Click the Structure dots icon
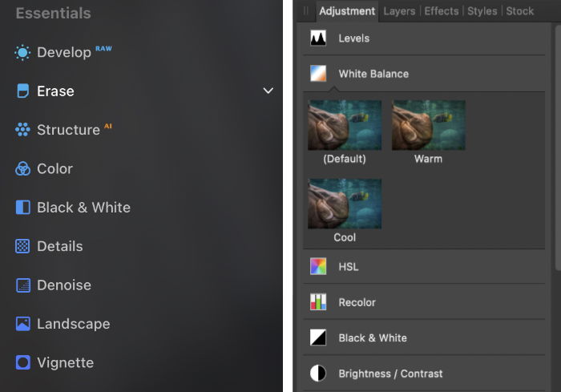 (22, 130)
